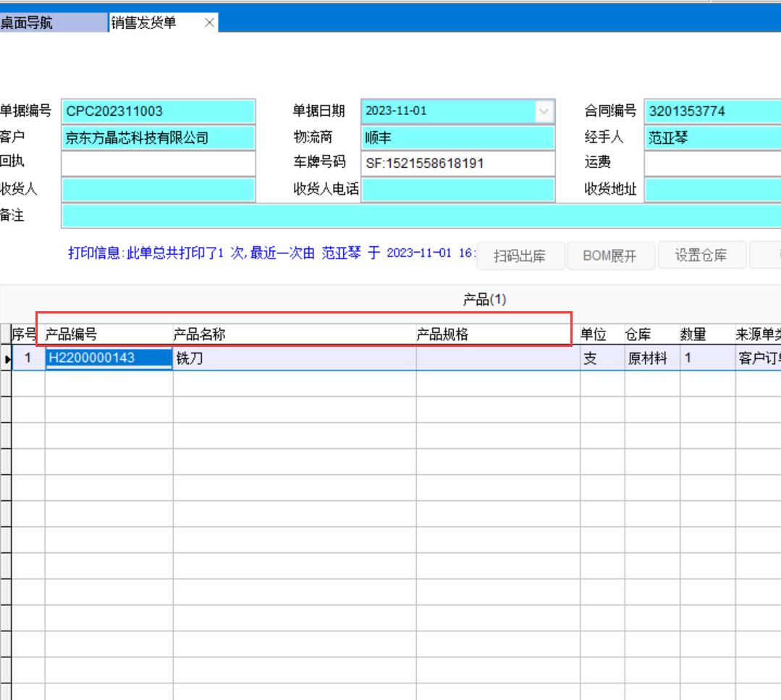This screenshot has height=700, width=781.
Task: Click the 设置仓库 button
Action: click(700, 256)
